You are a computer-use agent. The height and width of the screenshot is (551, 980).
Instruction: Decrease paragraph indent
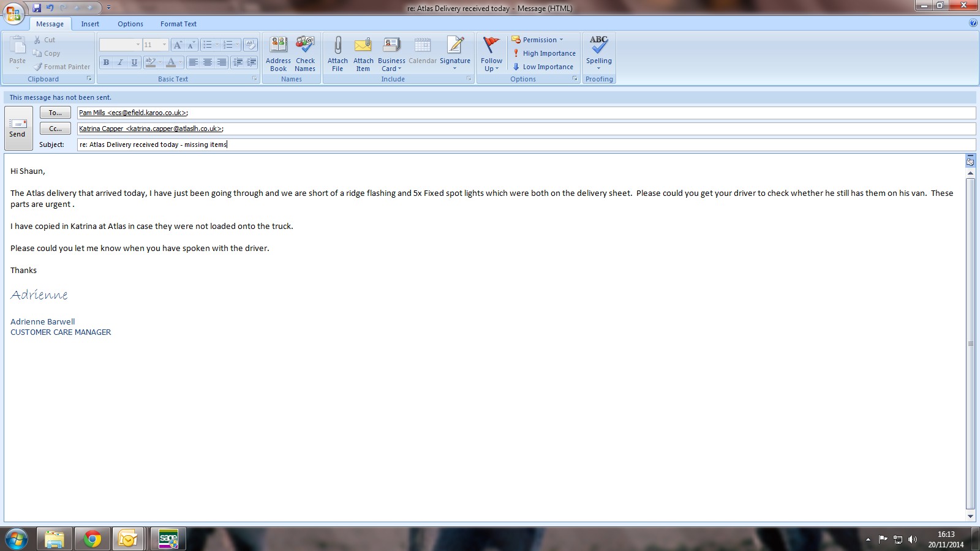pos(238,62)
